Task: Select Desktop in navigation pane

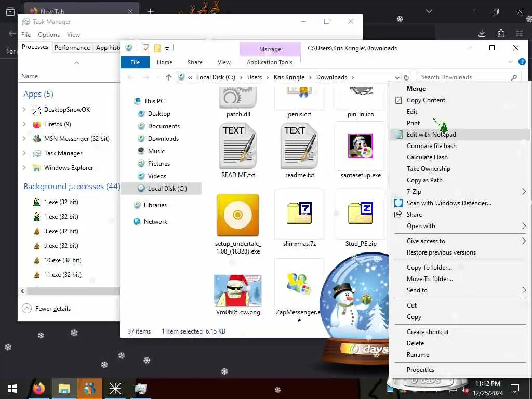Action: tap(159, 114)
